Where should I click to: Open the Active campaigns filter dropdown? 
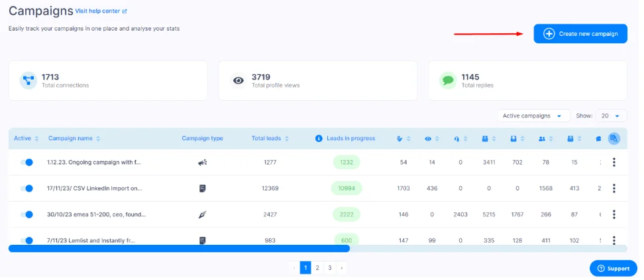pos(533,116)
